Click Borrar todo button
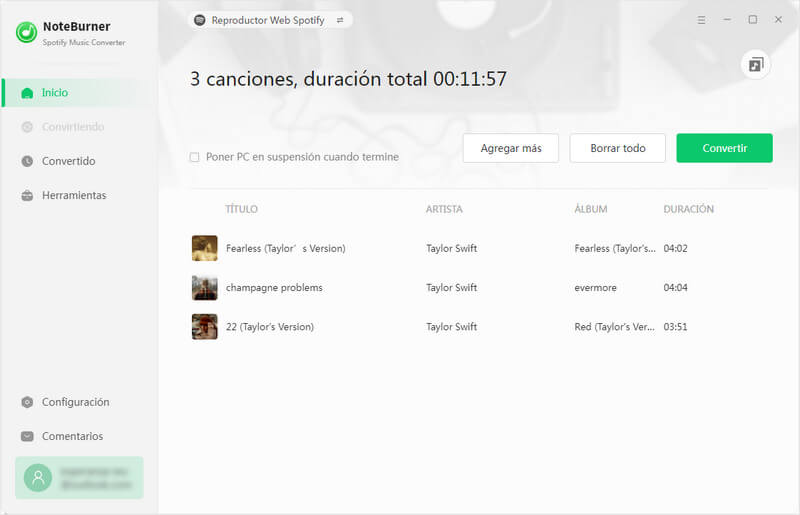Viewport: 800px width, 515px height. pos(617,148)
